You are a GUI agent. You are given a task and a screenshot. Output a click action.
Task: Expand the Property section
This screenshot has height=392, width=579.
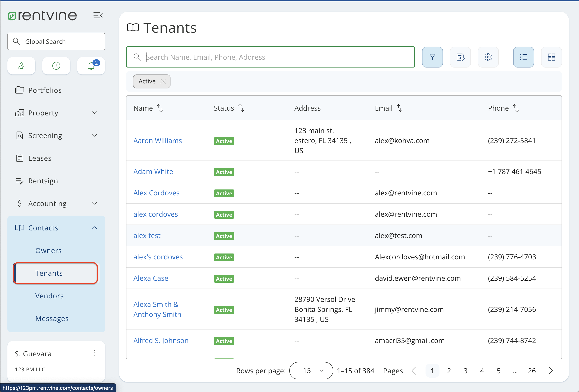(95, 113)
